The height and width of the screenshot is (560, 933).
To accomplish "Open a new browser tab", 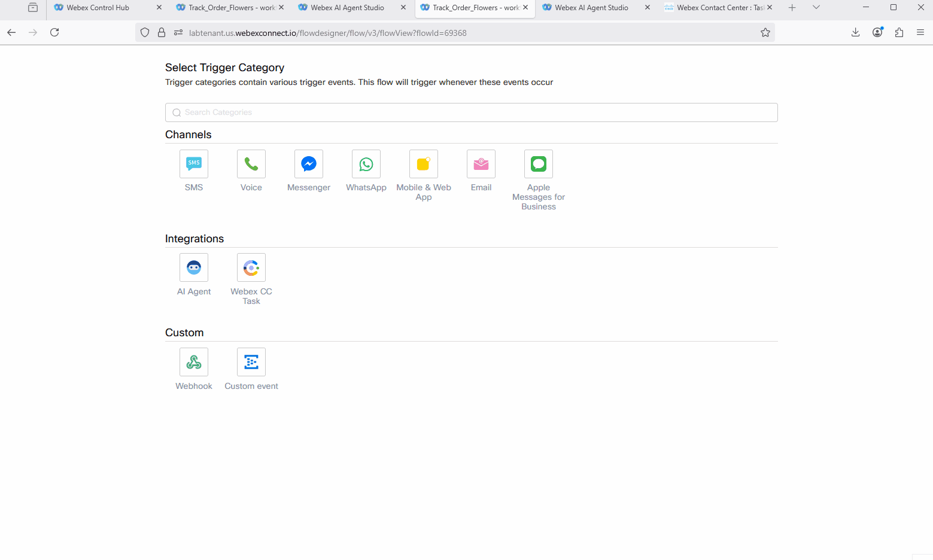I will (792, 8).
